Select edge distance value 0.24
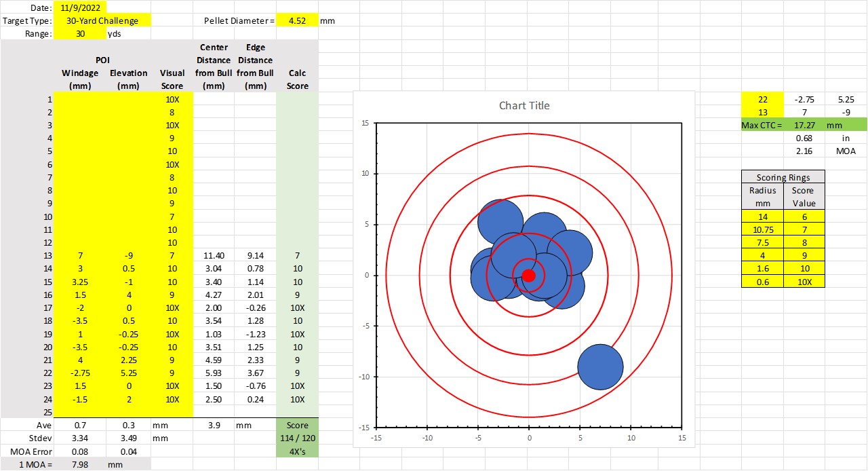 pos(256,399)
